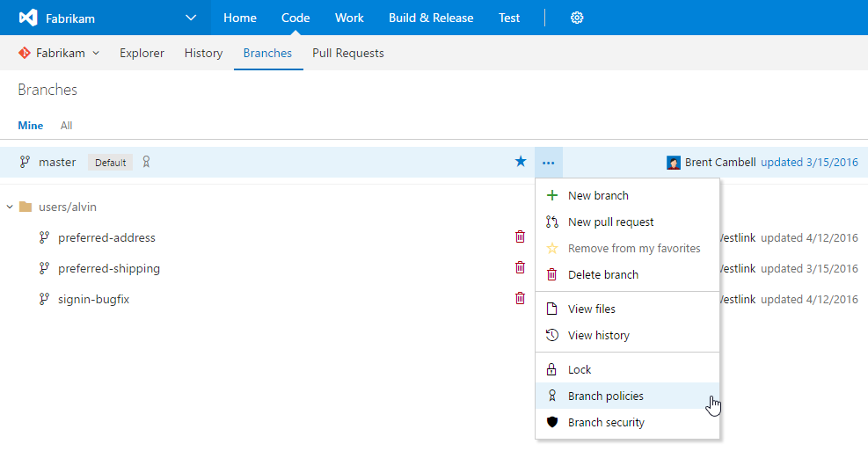Click the settings gear icon in top bar

[577, 18]
